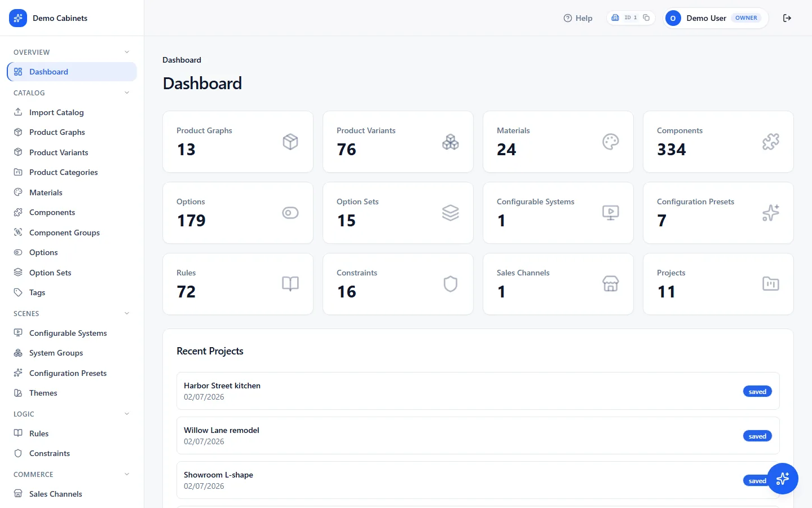
Task: Go to Constraints in the sidebar
Action: point(72,453)
